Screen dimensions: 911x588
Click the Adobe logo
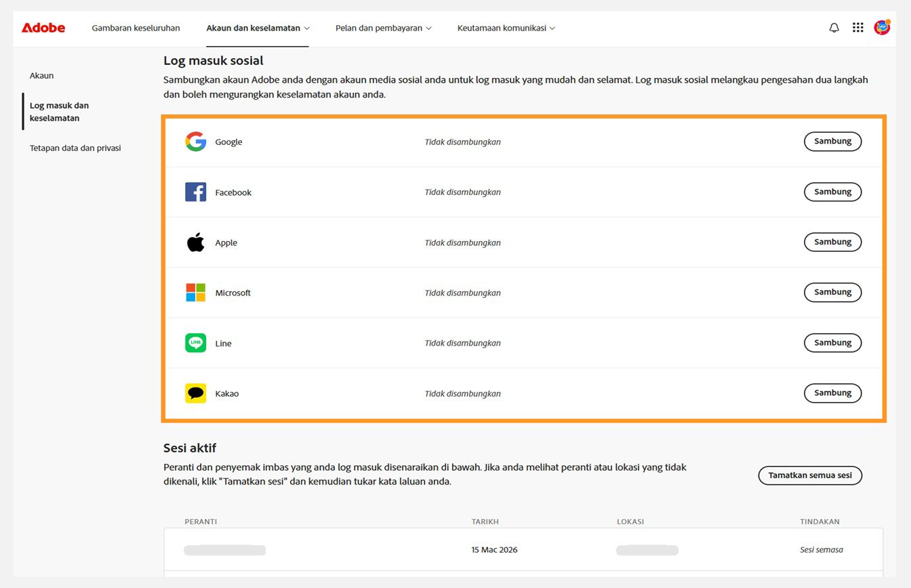43,28
